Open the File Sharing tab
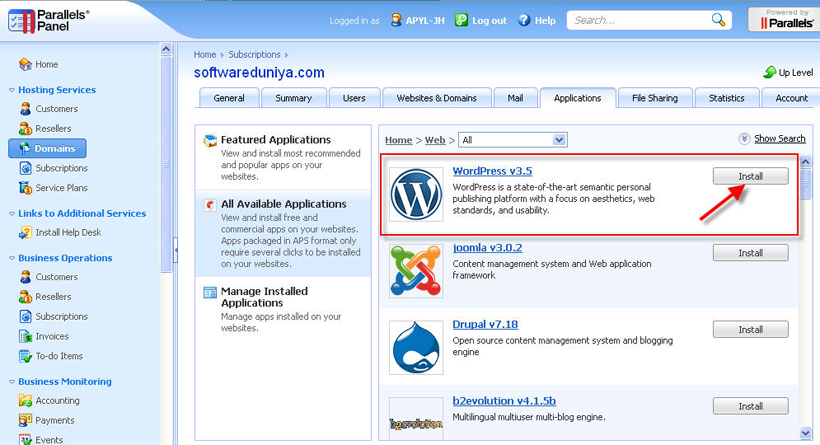Image resolution: width=820 pixels, height=445 pixels. click(655, 98)
